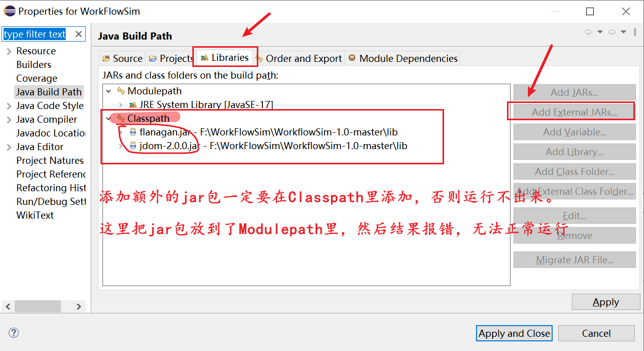Click the Apply button

606,302
